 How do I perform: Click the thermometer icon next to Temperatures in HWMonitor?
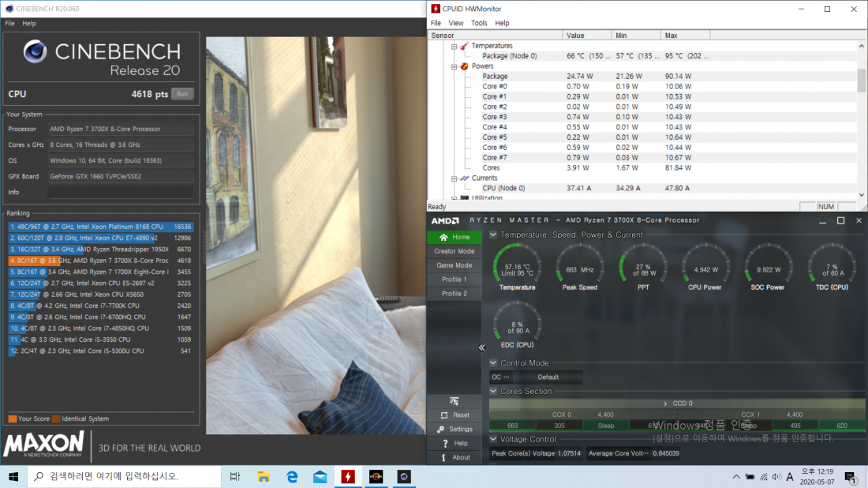(465, 46)
